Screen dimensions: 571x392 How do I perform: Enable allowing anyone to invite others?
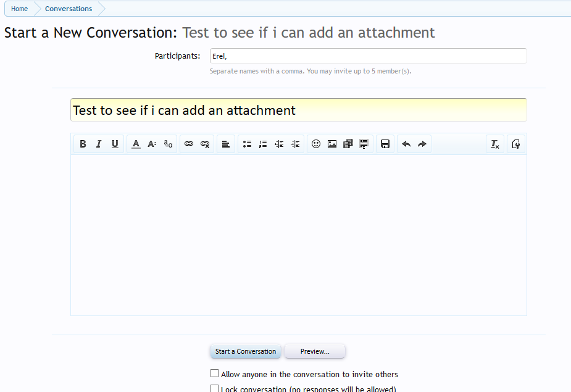click(x=215, y=373)
